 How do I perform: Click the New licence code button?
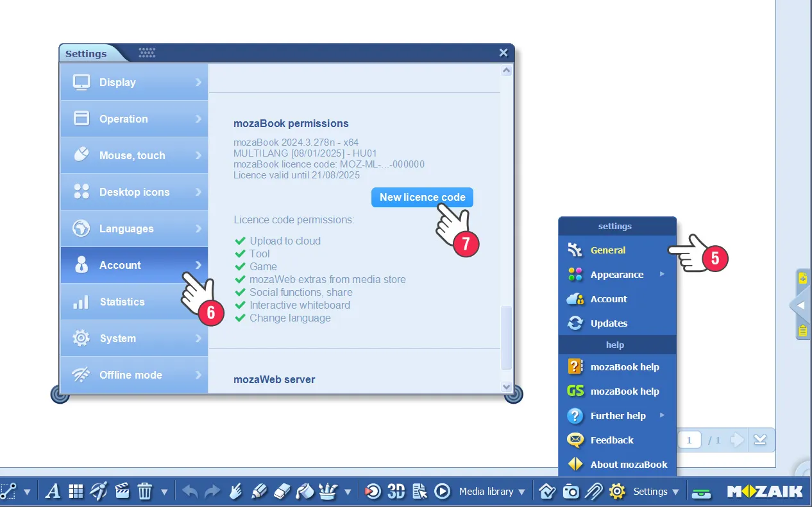click(422, 198)
